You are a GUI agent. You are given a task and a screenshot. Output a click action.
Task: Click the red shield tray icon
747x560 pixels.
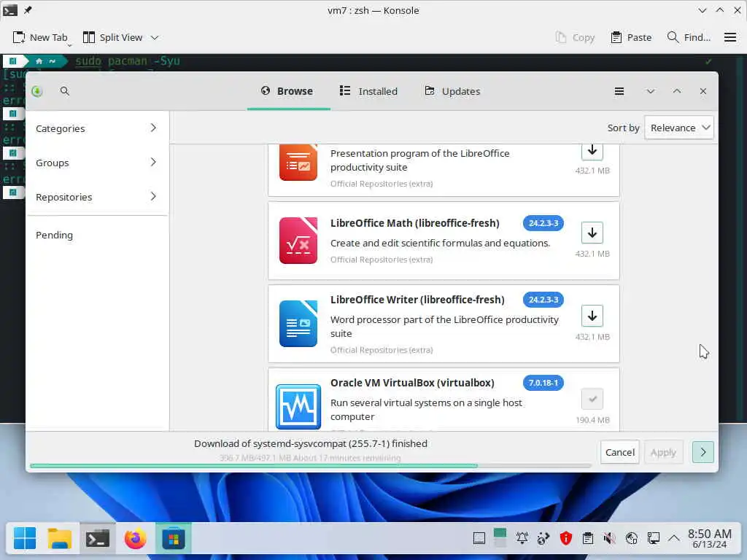(565, 538)
